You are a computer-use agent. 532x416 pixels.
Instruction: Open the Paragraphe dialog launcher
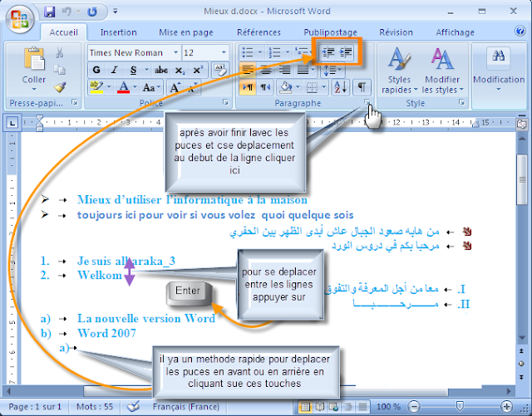pos(367,102)
